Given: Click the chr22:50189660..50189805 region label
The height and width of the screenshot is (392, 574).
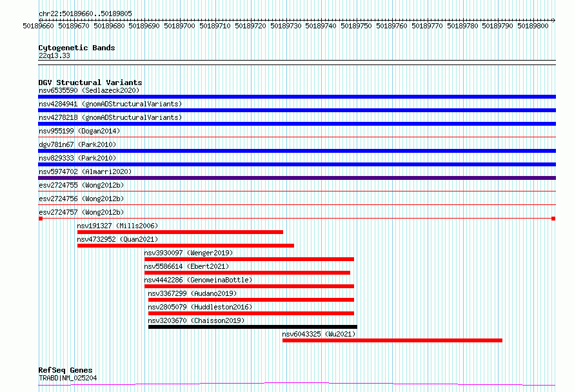Looking at the screenshot, I should pyautogui.click(x=85, y=14).
